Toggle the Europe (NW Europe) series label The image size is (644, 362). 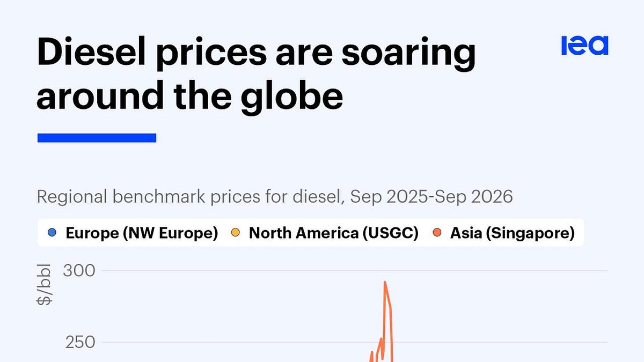(142, 233)
